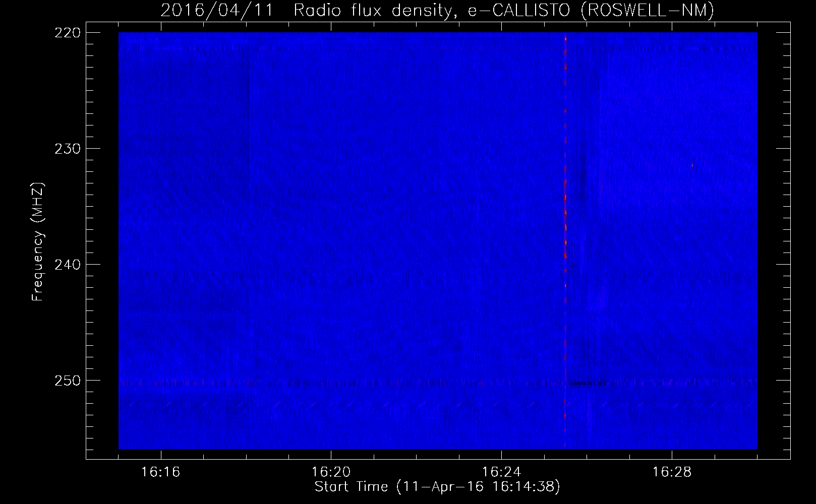This screenshot has width=816, height=504.
Task: Click the 16:28 time tick label
Action: coord(672,472)
